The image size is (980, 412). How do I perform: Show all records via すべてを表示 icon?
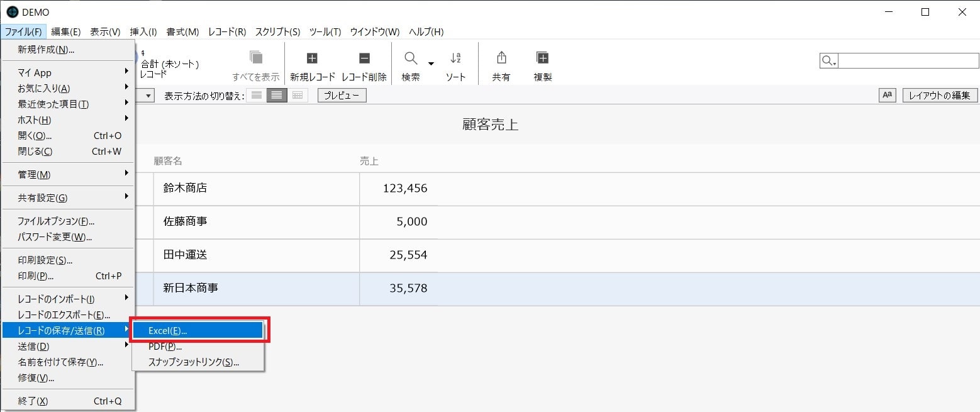pyautogui.click(x=255, y=62)
